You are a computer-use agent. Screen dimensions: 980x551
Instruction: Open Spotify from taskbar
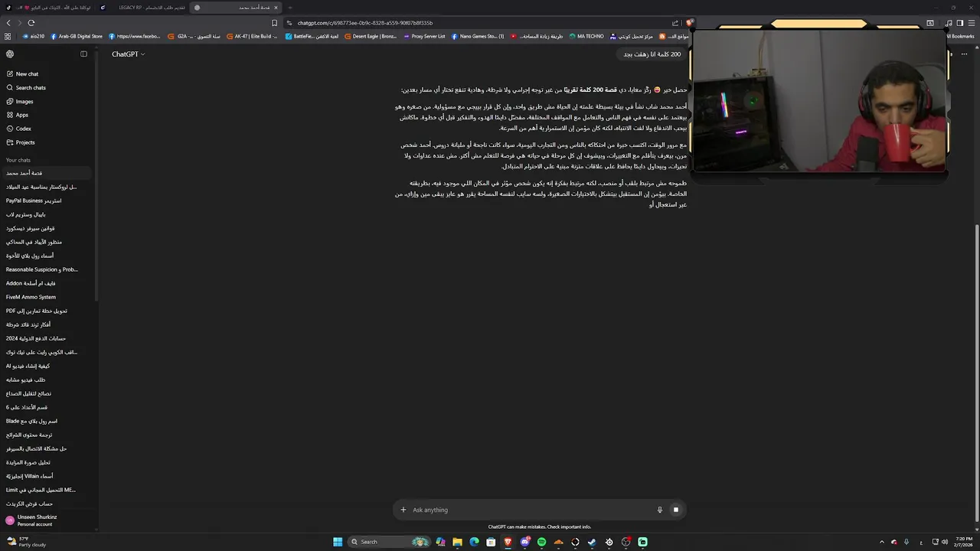pos(541,542)
